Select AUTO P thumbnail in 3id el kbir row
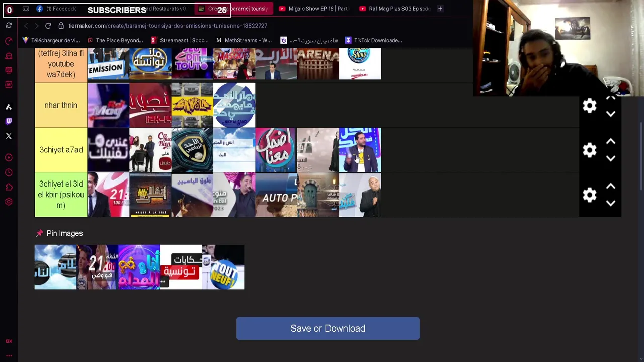The width and height of the screenshot is (644, 362). click(x=276, y=195)
